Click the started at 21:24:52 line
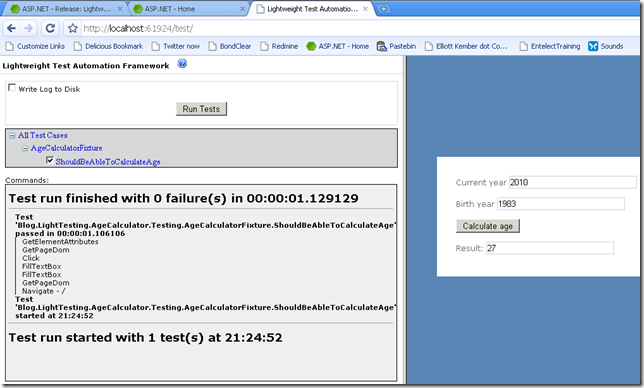 54,316
